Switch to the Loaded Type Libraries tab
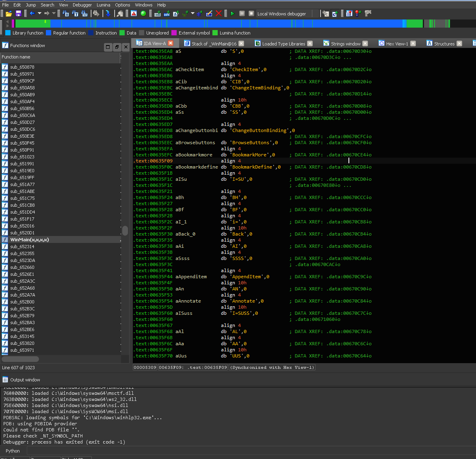476x459 pixels. [x=283, y=44]
